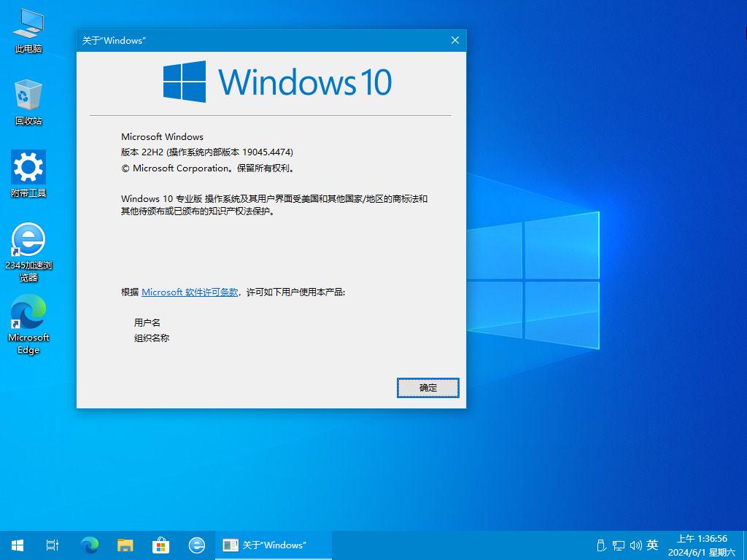Click the 版本 22H2 build number text
The image size is (747, 560).
click(x=206, y=152)
